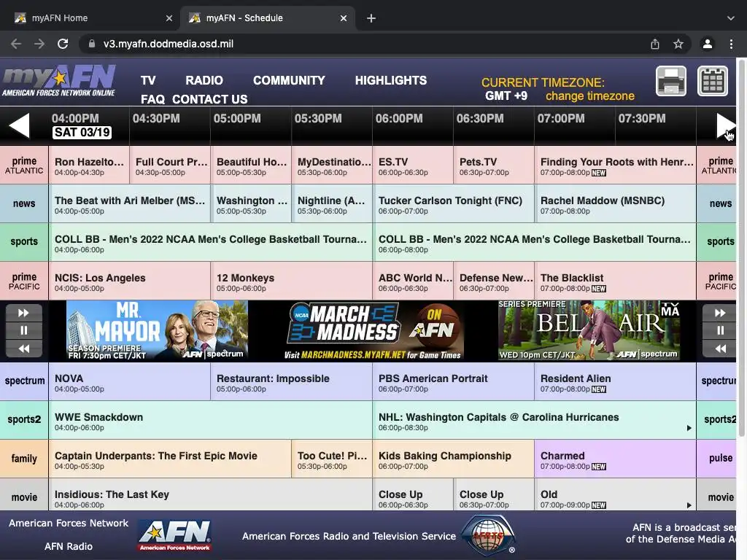The height and width of the screenshot is (560, 747).
Task: Go to earlier times with left arrow
Action: pos(19,125)
